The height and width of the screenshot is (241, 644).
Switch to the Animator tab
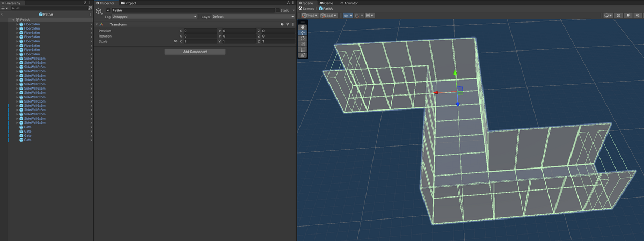pyautogui.click(x=348, y=3)
